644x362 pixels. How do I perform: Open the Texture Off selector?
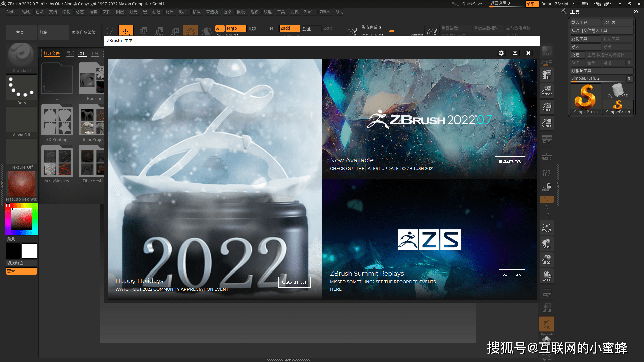[21, 154]
